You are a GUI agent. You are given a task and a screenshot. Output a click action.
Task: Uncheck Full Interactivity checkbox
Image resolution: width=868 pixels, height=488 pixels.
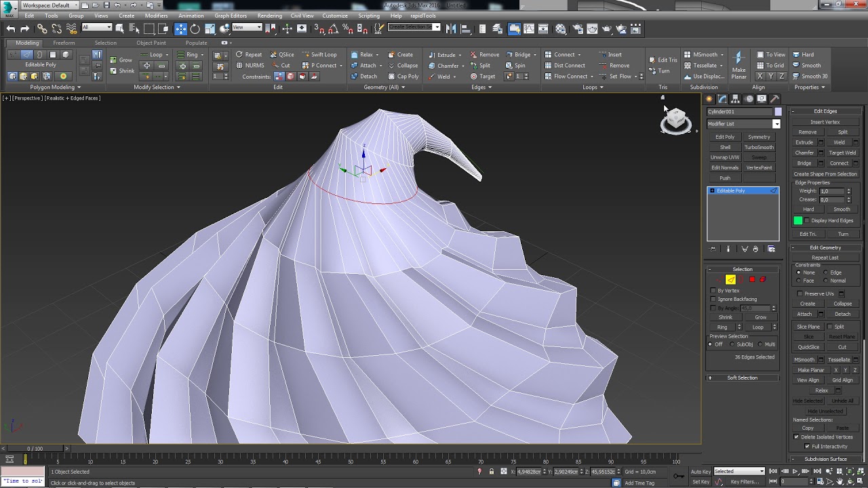click(x=807, y=447)
